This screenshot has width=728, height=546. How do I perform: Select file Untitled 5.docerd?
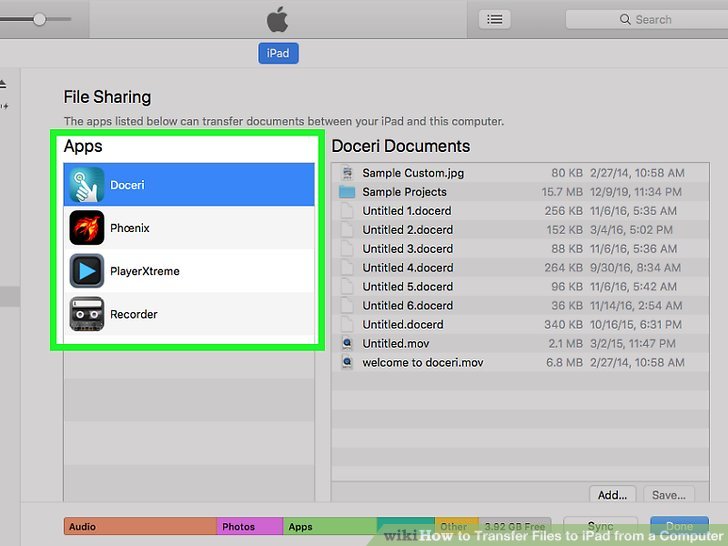pos(408,286)
